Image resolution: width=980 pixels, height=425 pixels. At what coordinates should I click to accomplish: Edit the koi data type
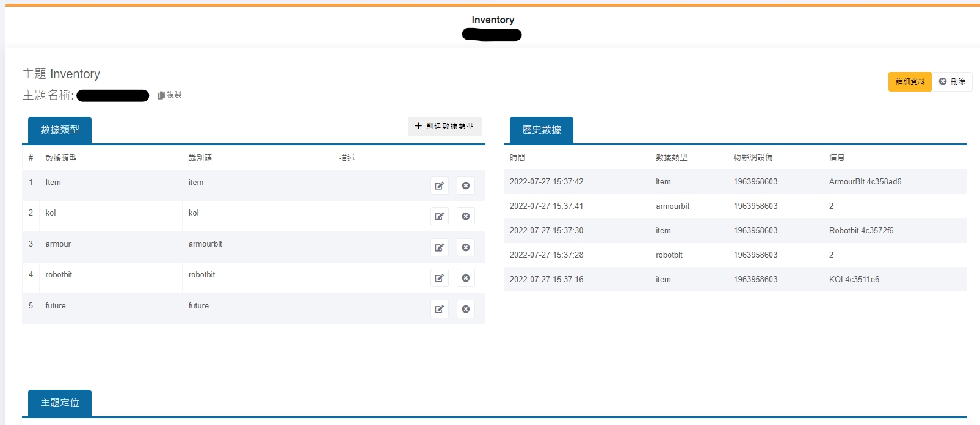(x=440, y=216)
